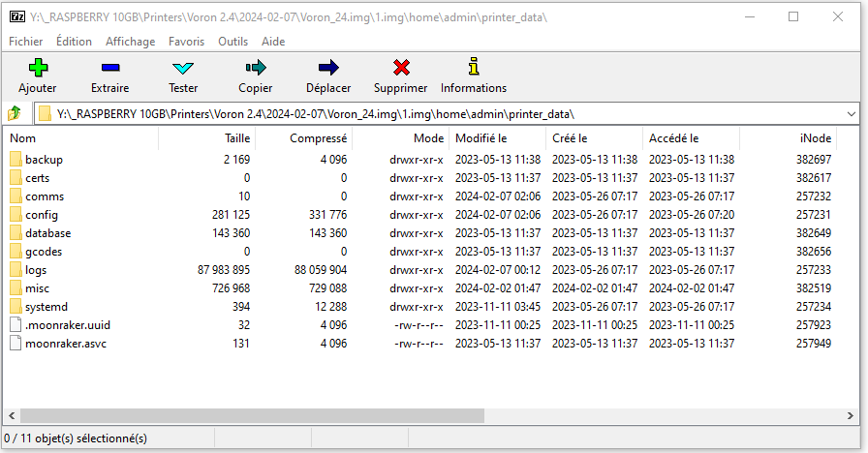Screen dimensions: 868x453
Task: Click misc size value 726 968
Action: coord(231,288)
